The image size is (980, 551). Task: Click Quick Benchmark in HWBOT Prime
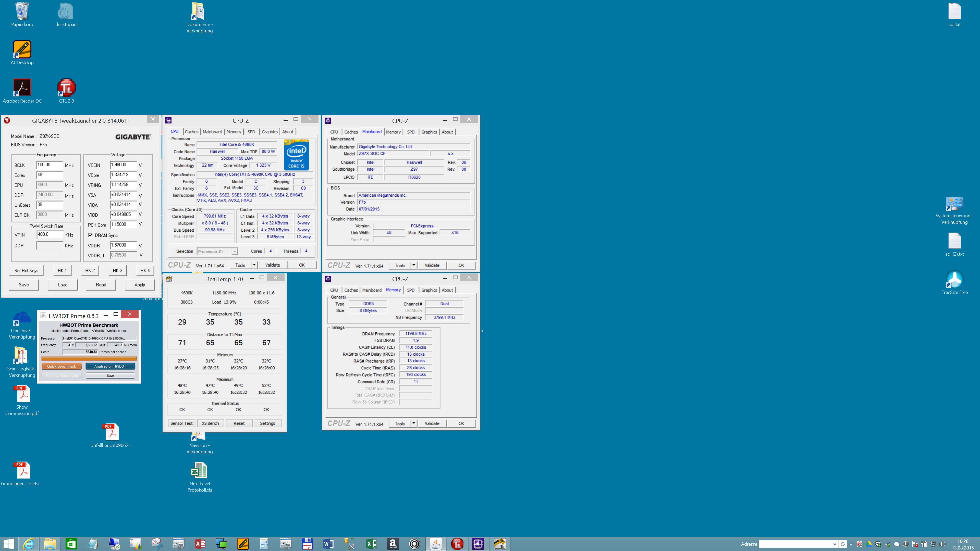61,366
